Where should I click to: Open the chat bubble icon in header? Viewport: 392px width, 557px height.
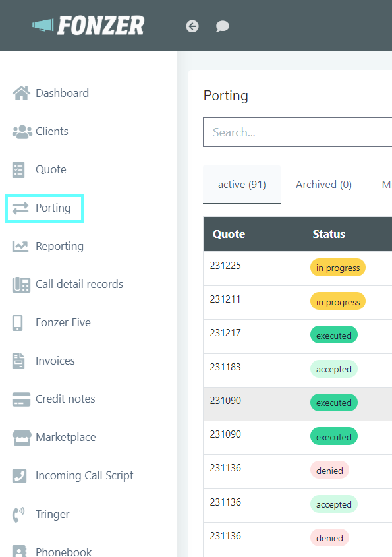(x=222, y=26)
